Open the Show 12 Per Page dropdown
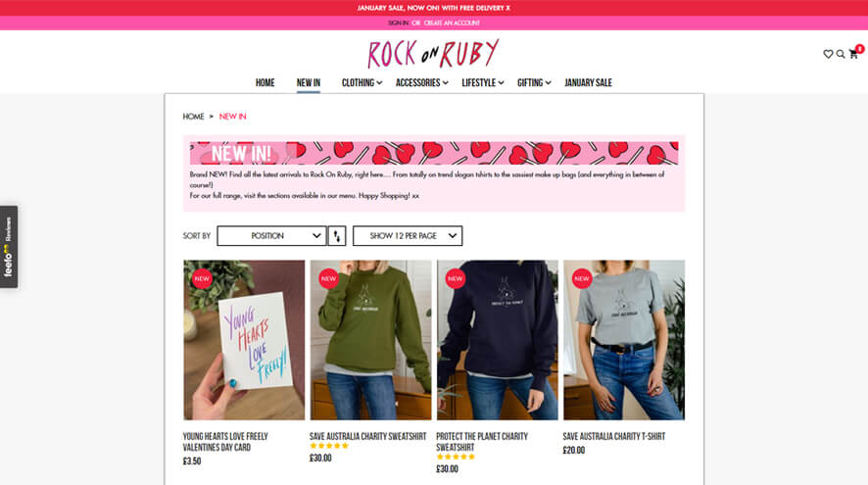Screen dimensions: 868x485 click(408, 236)
